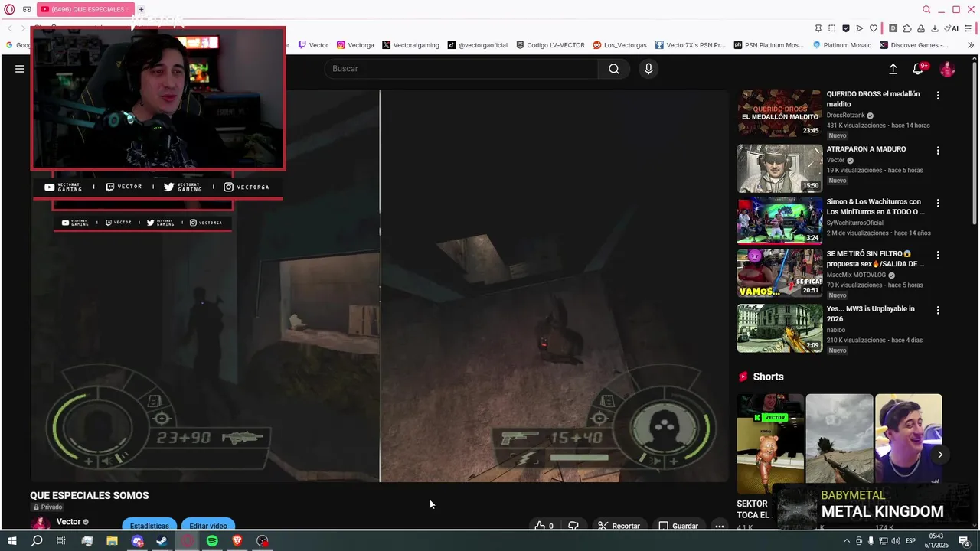Image resolution: width=980 pixels, height=551 pixels.
Task: Open the YouTube account avatar menu
Action: 947,69
